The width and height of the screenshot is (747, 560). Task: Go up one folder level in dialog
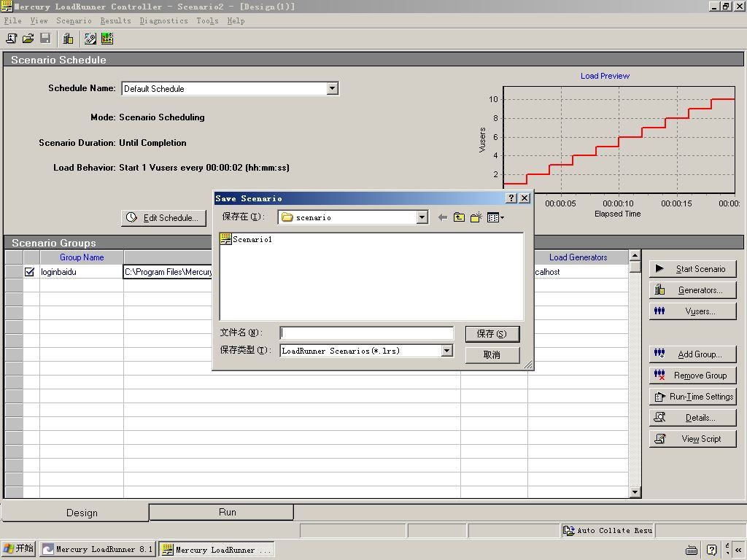point(459,217)
